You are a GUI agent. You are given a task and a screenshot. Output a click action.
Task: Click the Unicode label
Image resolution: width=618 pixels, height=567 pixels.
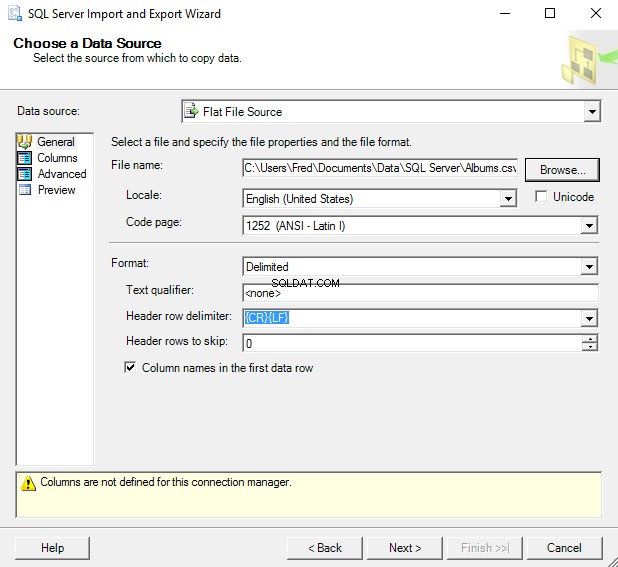click(573, 197)
